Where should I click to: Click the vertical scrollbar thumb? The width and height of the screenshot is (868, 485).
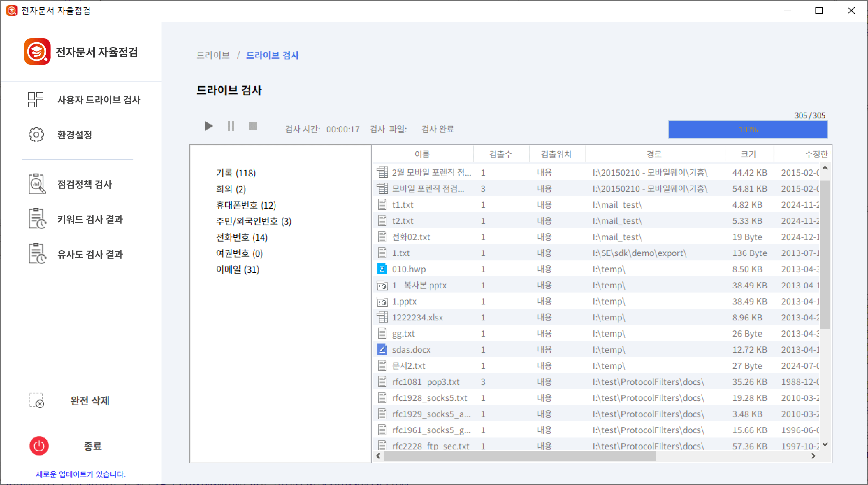tap(825, 254)
